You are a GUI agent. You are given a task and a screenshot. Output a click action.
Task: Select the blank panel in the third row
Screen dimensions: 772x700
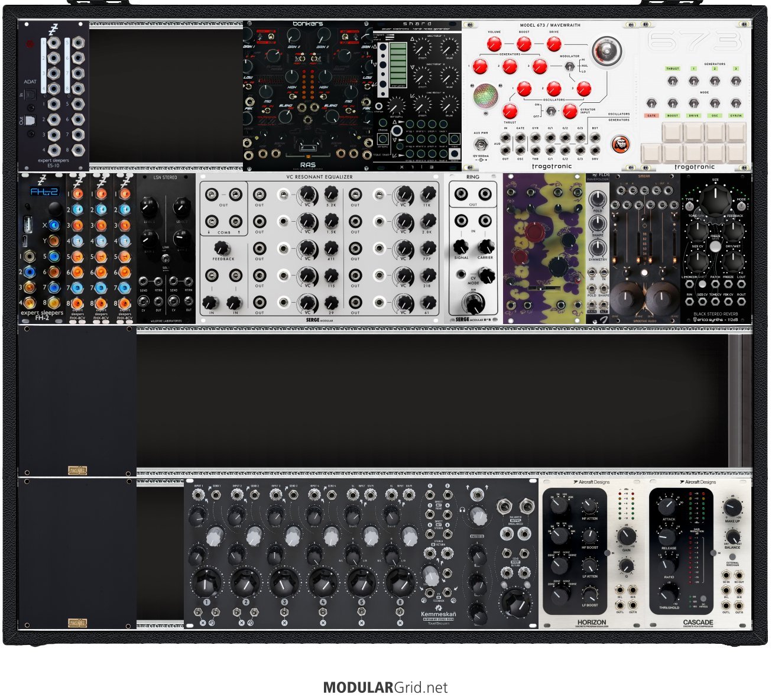[77, 401]
